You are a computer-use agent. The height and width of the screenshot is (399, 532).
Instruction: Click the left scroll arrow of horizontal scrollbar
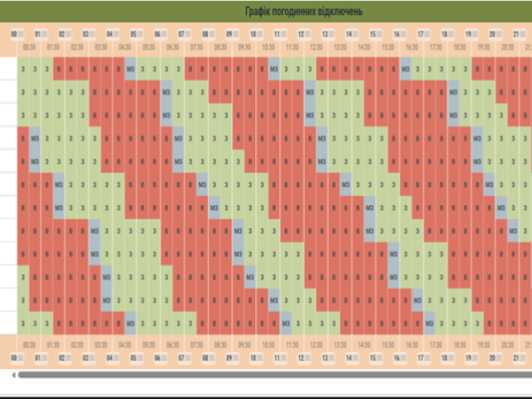(x=13, y=375)
